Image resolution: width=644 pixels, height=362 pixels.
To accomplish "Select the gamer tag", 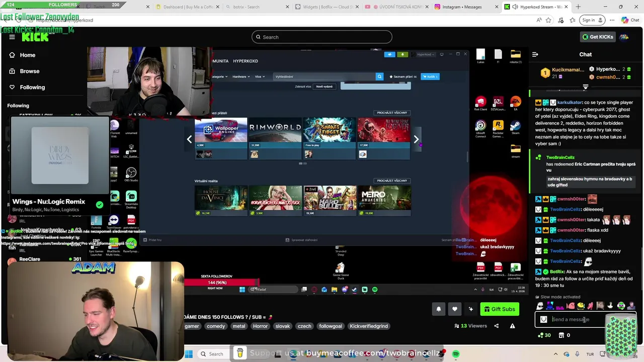I will click(192, 326).
